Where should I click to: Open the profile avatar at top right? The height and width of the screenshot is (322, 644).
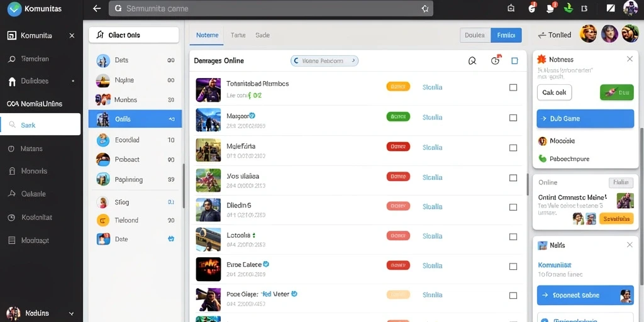[x=630, y=8]
